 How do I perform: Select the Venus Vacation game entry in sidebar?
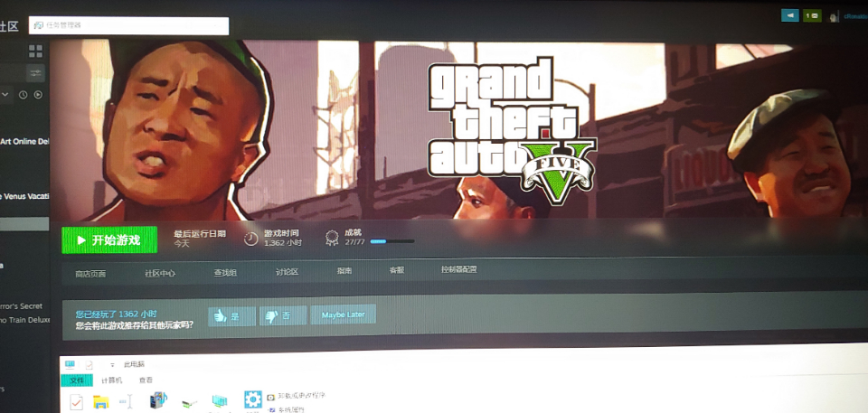(x=24, y=196)
